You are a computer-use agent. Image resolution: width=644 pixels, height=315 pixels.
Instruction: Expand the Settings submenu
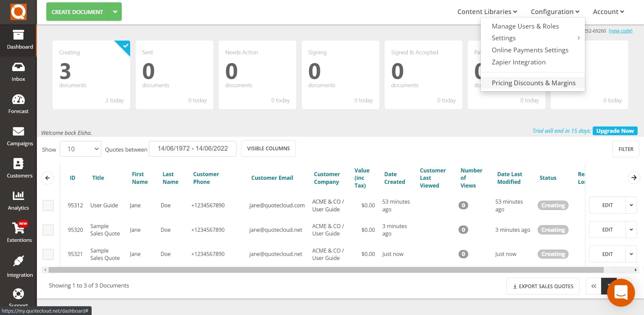[503, 38]
